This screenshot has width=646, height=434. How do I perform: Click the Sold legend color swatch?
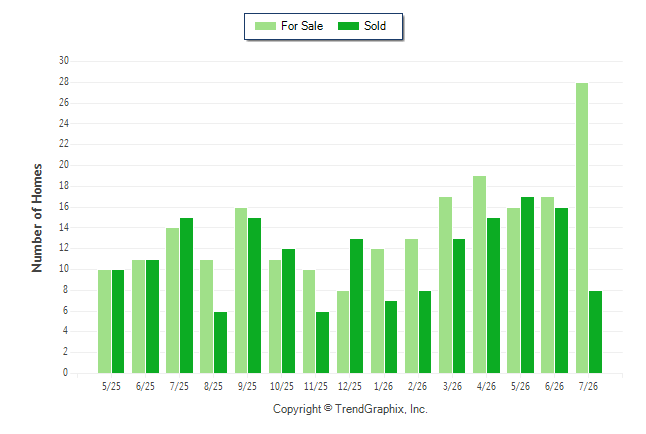[348, 26]
